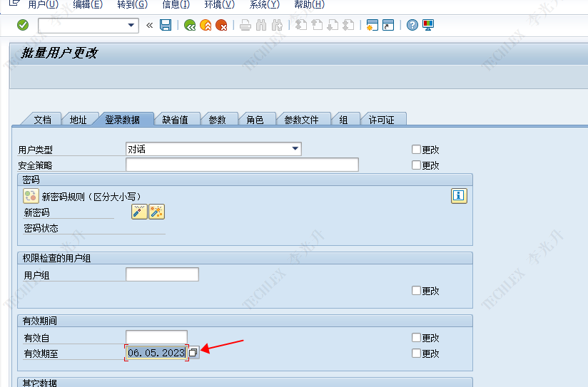Open the 转到(G) menu
Viewport: 588px width, 387px height.
132,5
